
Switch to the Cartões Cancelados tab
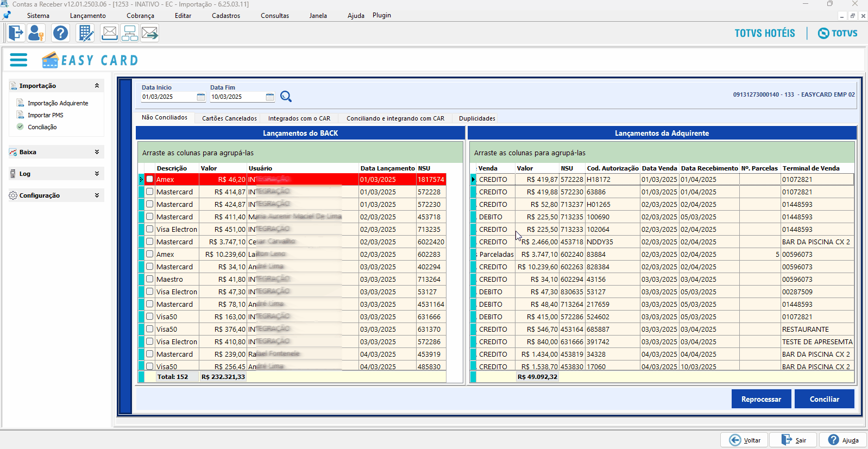click(x=229, y=118)
